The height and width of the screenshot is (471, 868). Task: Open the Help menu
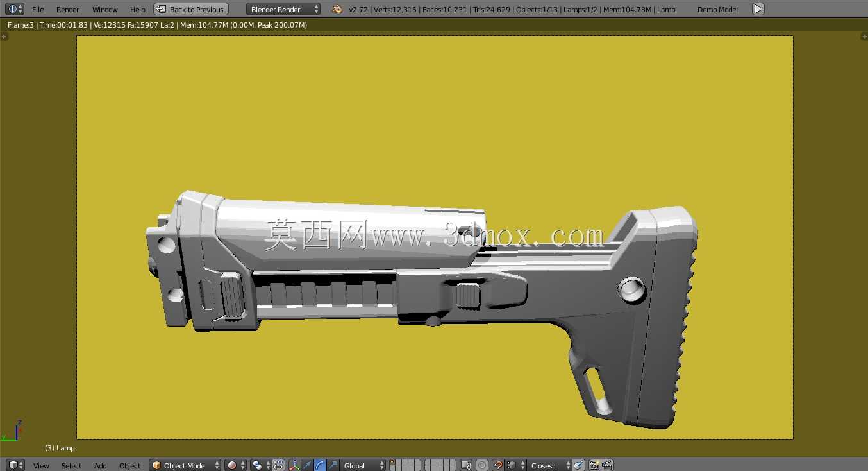138,10
